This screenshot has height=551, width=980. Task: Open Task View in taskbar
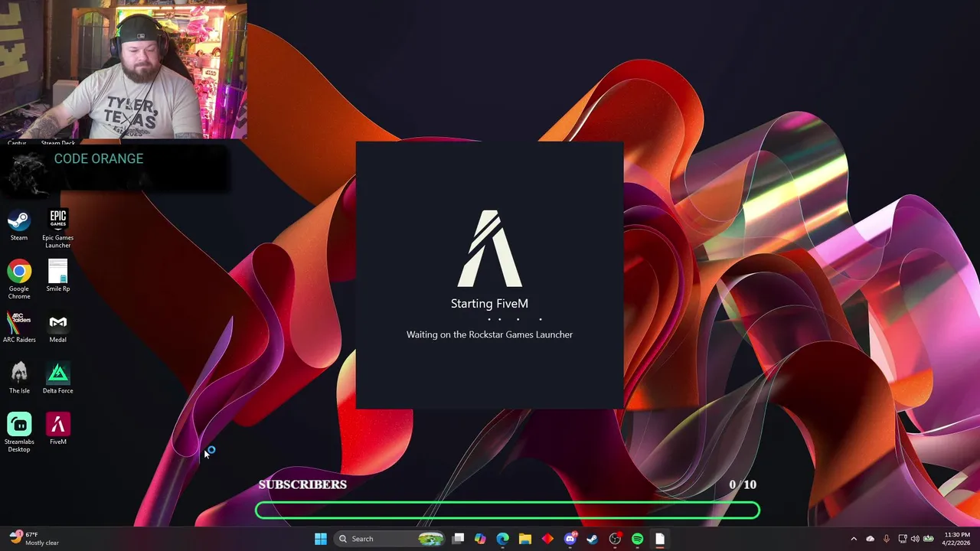coord(458,539)
